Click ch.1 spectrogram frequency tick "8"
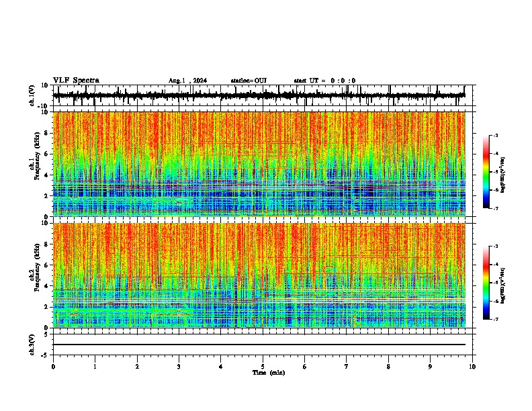 click(46, 133)
